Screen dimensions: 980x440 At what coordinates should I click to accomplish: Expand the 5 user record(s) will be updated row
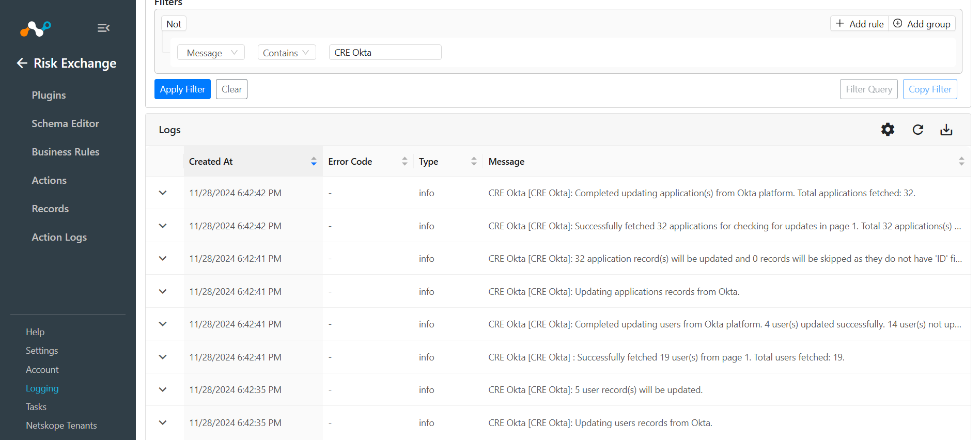163,390
